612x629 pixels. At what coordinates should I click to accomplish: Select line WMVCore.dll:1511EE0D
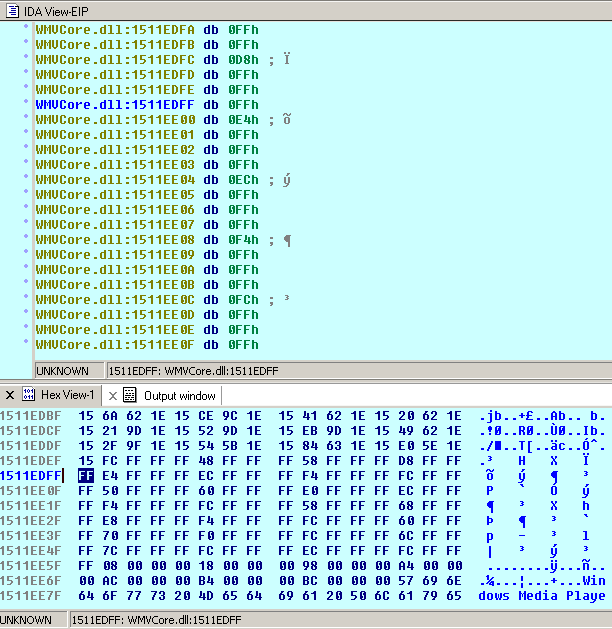click(147, 315)
